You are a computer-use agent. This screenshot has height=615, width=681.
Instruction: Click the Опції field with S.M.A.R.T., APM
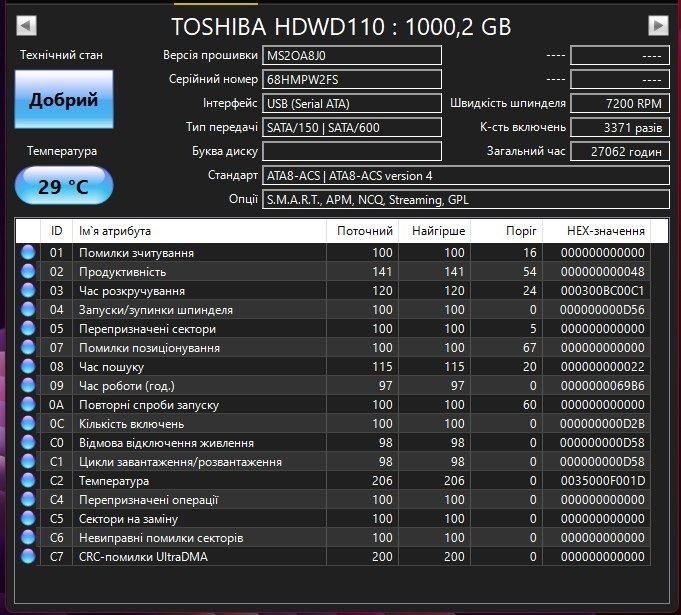click(466, 199)
